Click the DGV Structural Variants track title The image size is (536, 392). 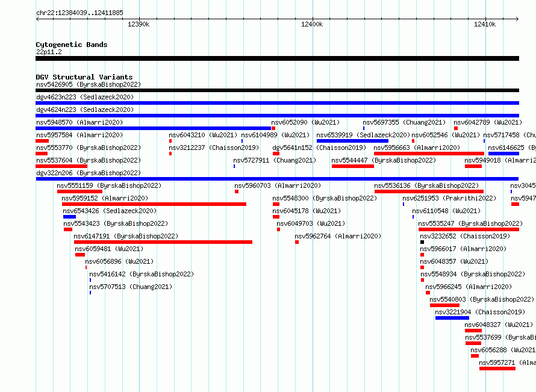click(84, 77)
